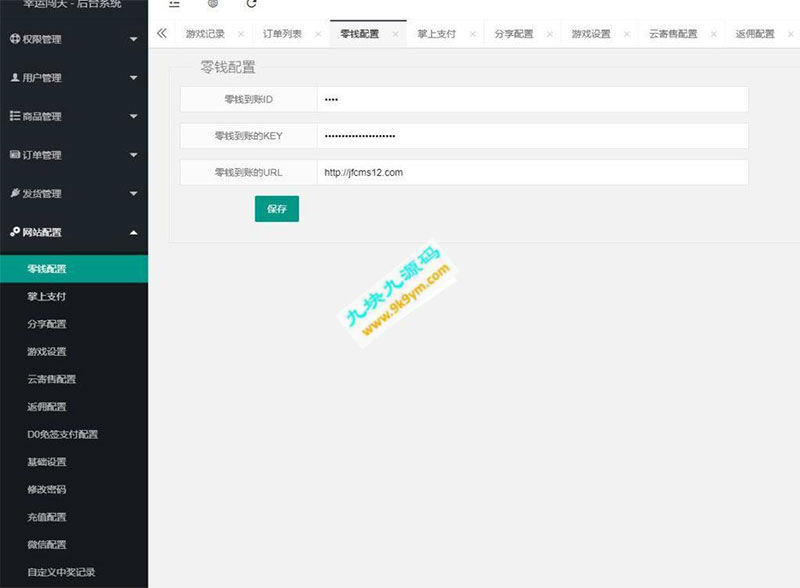
Task: Close the 游戏设置 tab
Action: click(x=627, y=34)
